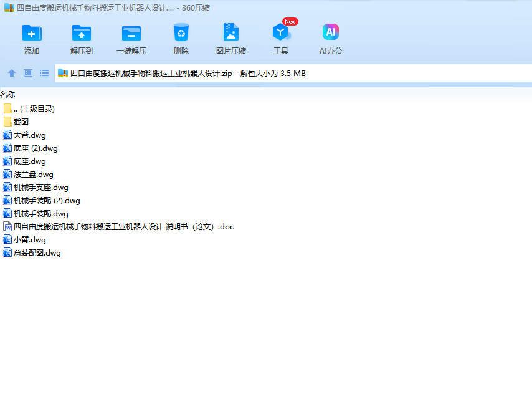Switch to the icon view mode button
532x412 pixels.
tap(28, 73)
